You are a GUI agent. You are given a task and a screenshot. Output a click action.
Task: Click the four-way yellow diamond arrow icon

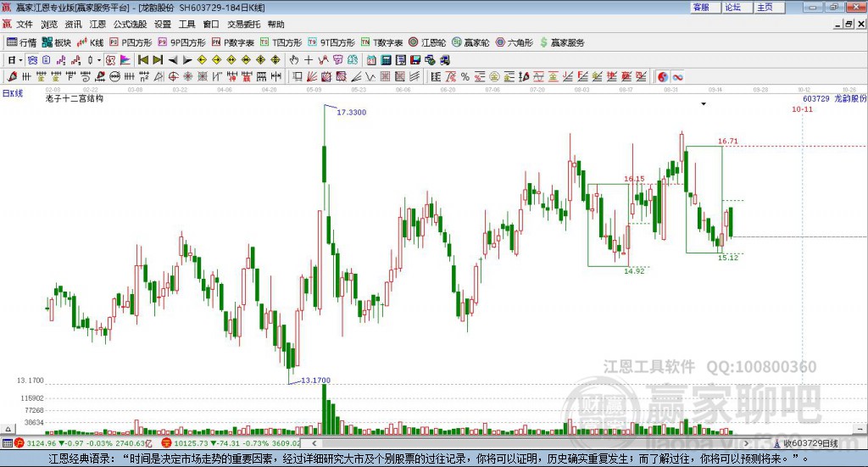260,60
